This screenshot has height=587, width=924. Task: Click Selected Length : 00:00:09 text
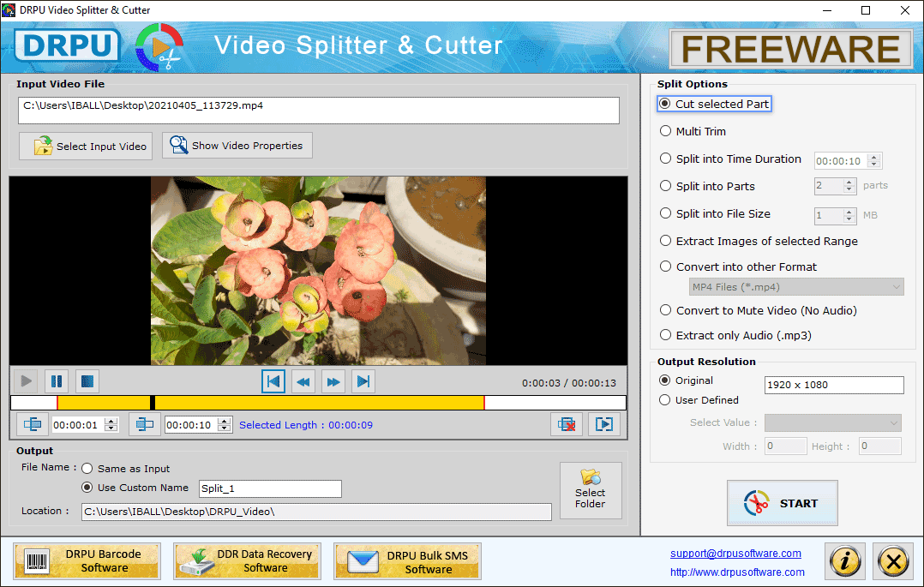(x=306, y=425)
